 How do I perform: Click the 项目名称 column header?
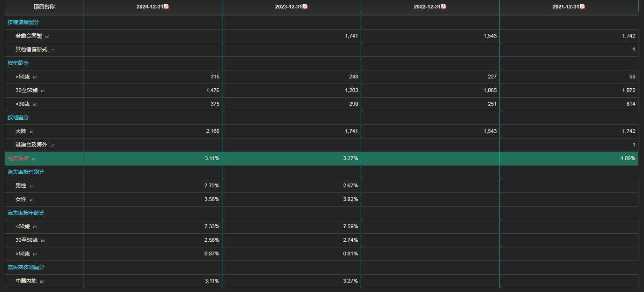coord(44,7)
